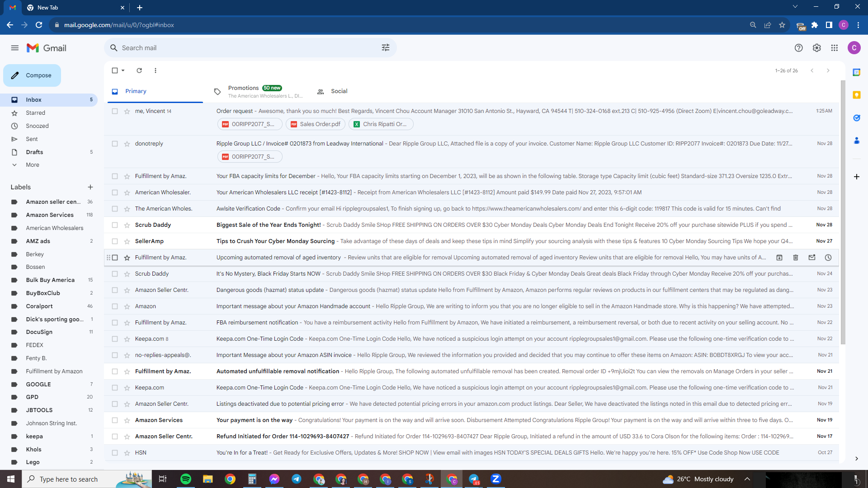Expand the side panel arrow at bottom right
868x488 pixels.
[856, 459]
